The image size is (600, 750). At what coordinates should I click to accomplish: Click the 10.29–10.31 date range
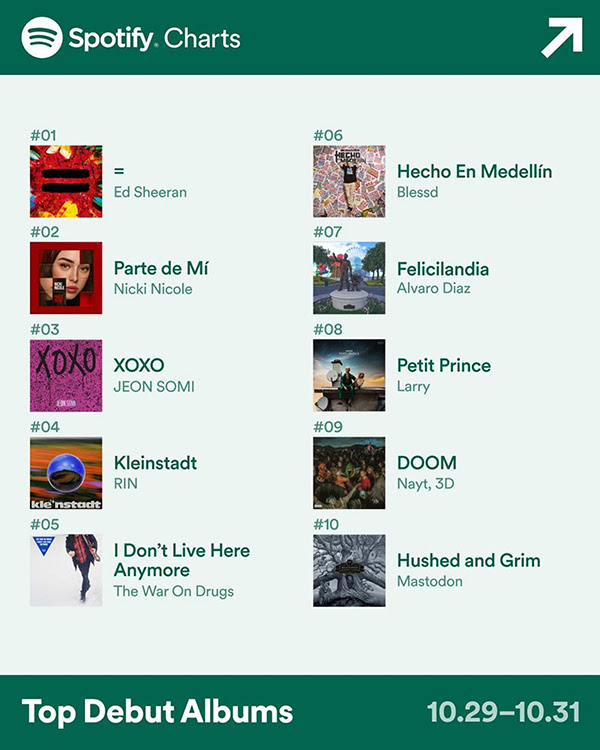[504, 712]
